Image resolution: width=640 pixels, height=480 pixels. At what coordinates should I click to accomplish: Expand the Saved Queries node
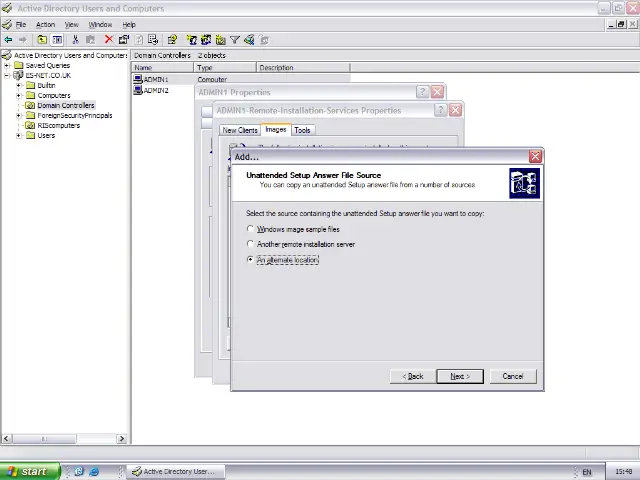point(7,65)
